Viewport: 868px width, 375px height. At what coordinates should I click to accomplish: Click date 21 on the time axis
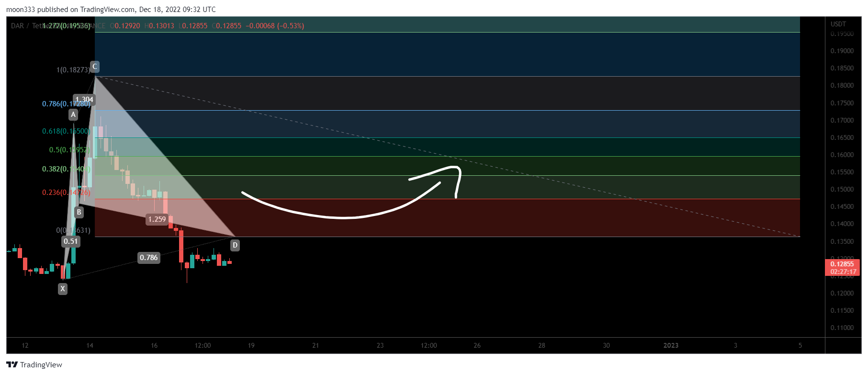(x=316, y=345)
